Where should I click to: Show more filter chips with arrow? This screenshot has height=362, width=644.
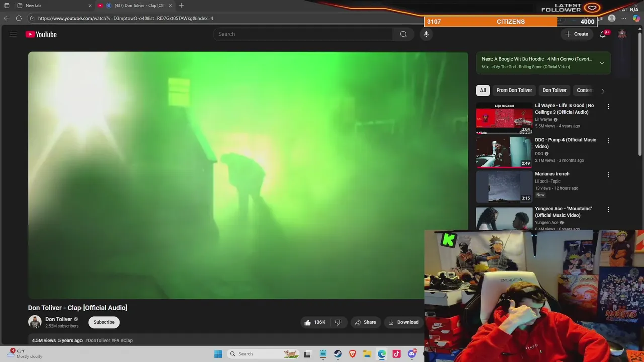click(603, 90)
